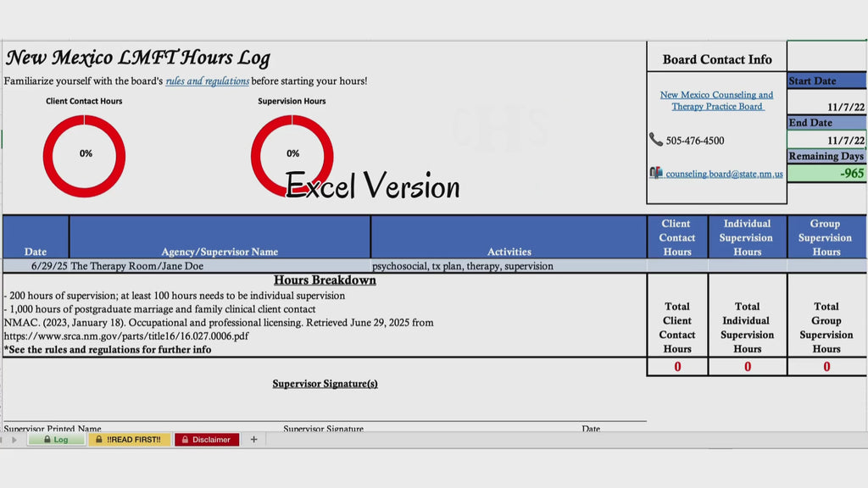Screen dimensions: 868x488
Task: Switch to the Log sheet tab
Action: tap(57, 440)
